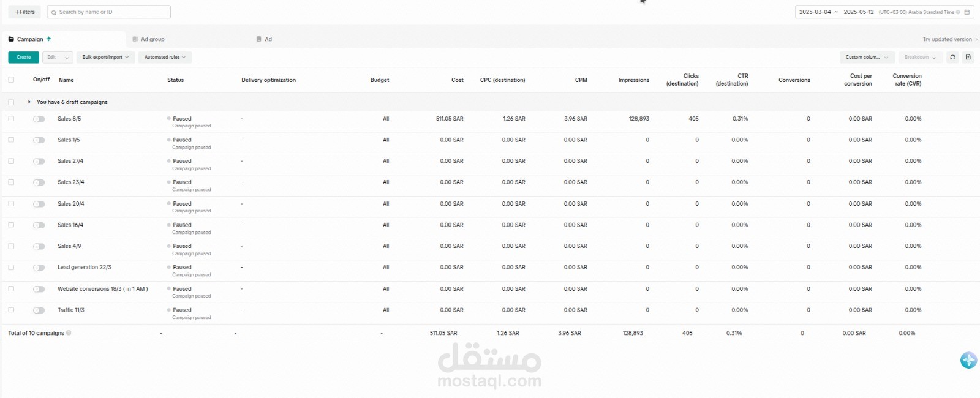Check the box for Sales 4/9
Image resolution: width=980 pixels, height=398 pixels.
11,246
